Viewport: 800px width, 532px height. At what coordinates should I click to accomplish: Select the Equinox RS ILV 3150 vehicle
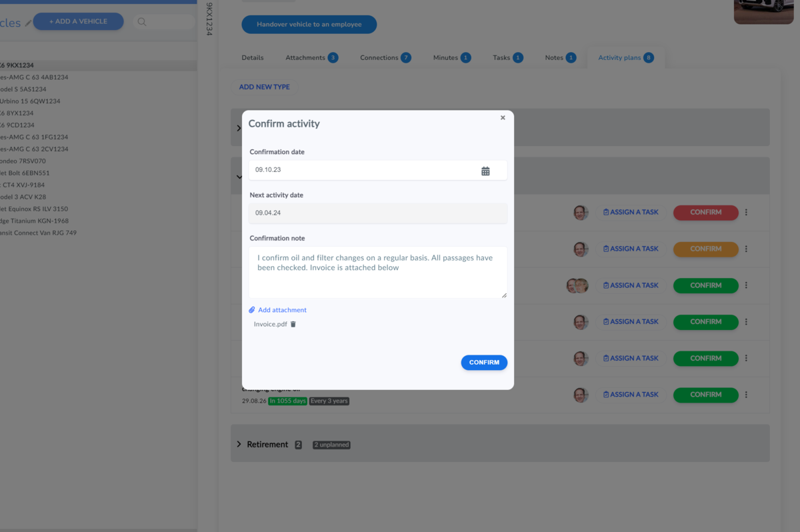click(98, 209)
